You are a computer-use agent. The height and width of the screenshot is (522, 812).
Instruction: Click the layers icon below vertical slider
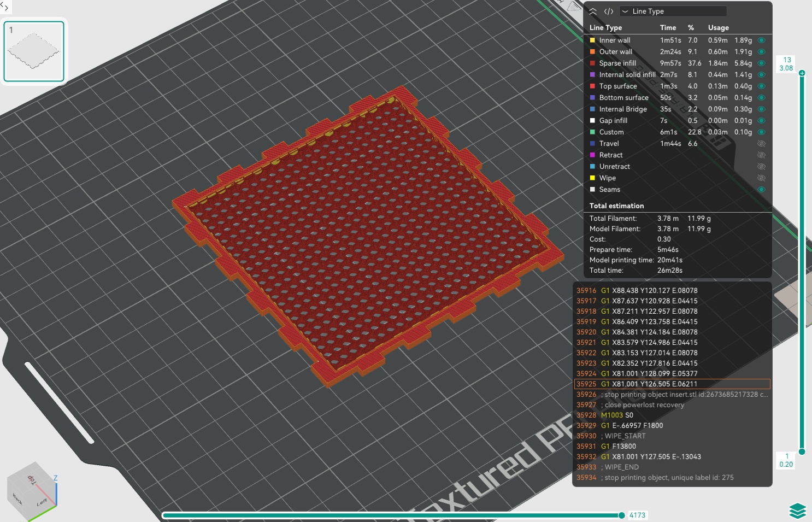pyautogui.click(x=798, y=511)
